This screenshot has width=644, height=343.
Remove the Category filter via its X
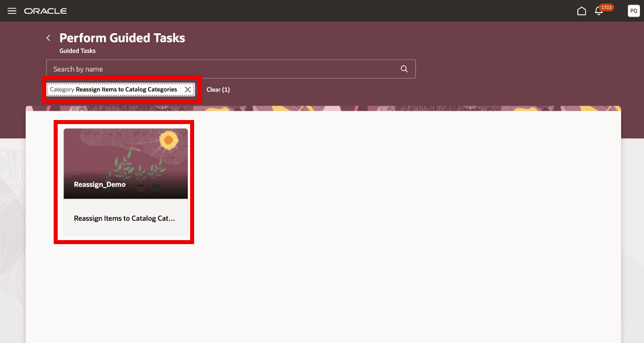(188, 89)
